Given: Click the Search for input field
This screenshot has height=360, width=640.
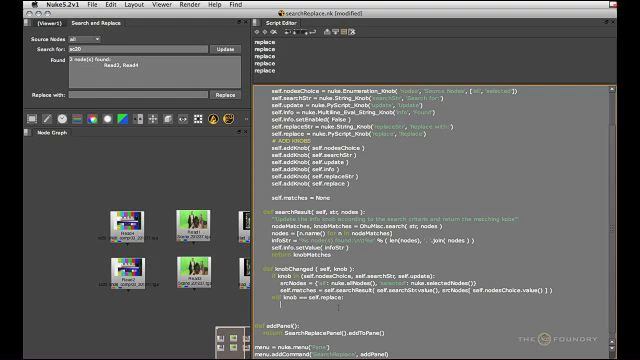Looking at the screenshot, I should [x=138, y=49].
